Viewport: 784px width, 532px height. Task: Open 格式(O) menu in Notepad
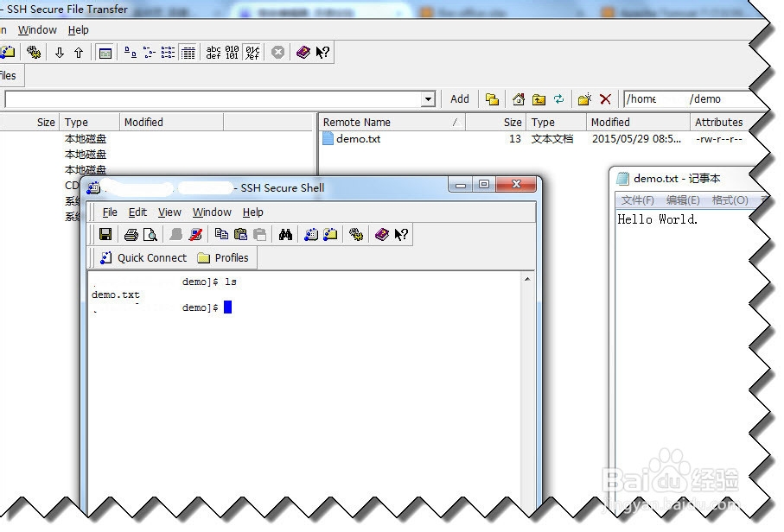(x=730, y=200)
